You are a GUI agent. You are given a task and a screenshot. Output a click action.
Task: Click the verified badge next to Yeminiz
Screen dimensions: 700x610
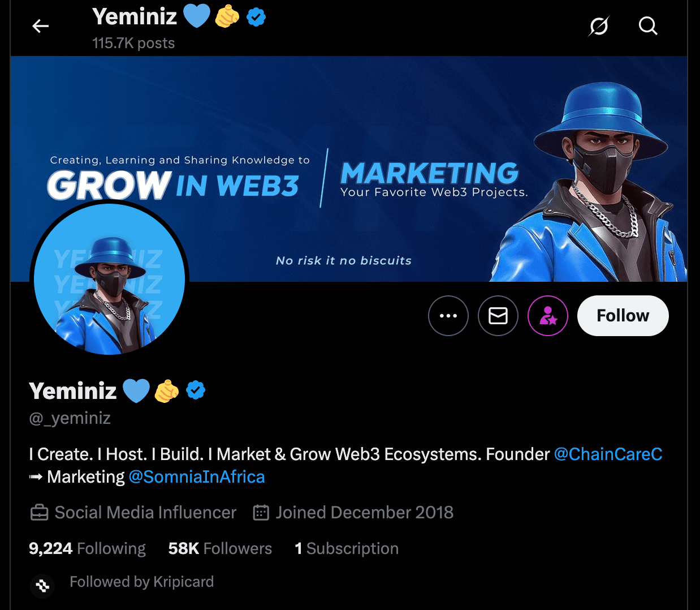(x=196, y=390)
